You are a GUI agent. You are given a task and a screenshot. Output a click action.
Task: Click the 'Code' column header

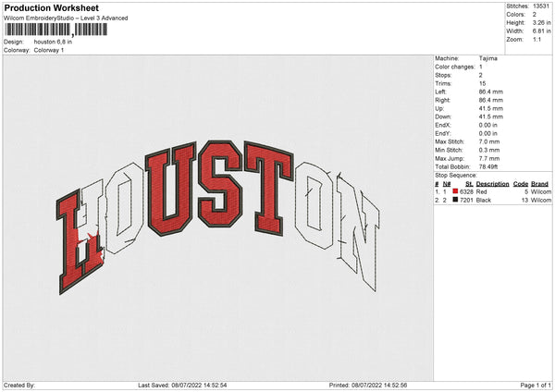coord(521,184)
